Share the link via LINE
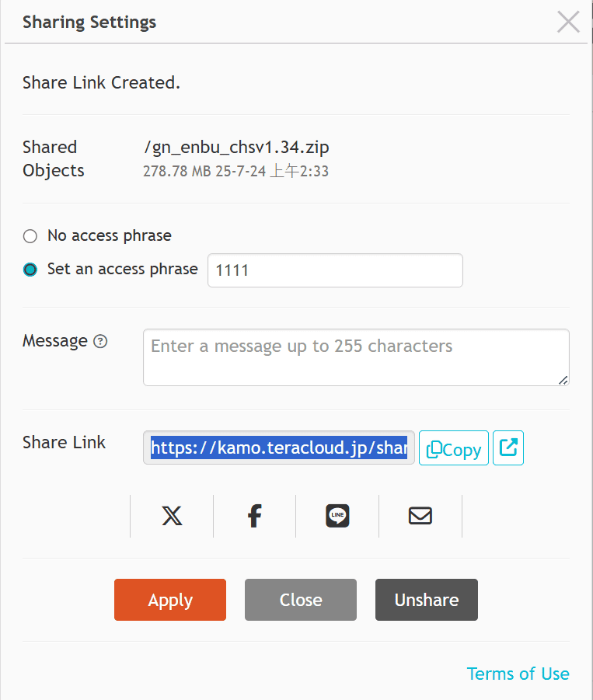The width and height of the screenshot is (593, 700). click(x=337, y=516)
